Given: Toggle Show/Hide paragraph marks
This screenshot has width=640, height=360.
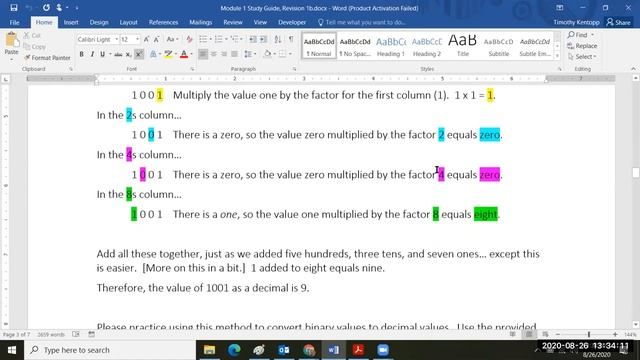Looking at the screenshot, I should click(291, 39).
